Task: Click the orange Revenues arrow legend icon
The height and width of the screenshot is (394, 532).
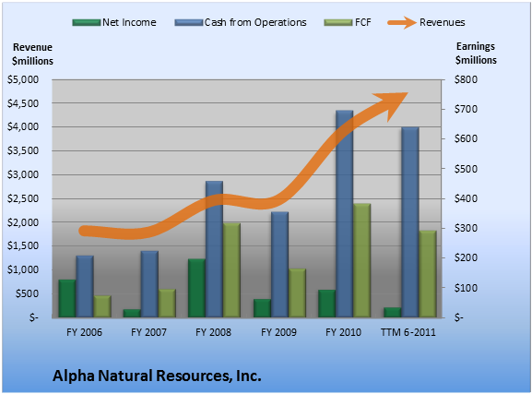Action: point(402,23)
